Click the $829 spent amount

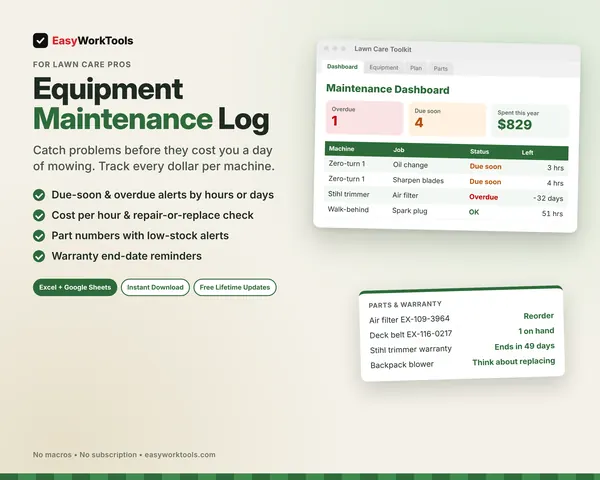click(515, 124)
